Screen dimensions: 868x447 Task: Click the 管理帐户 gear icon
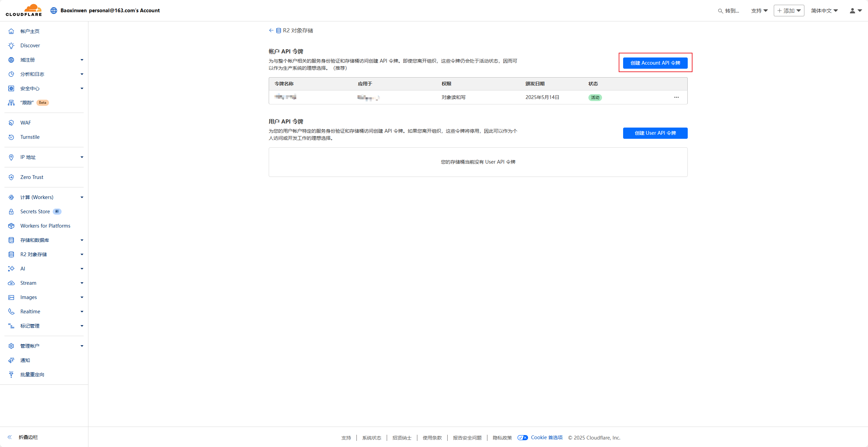[x=11, y=346]
